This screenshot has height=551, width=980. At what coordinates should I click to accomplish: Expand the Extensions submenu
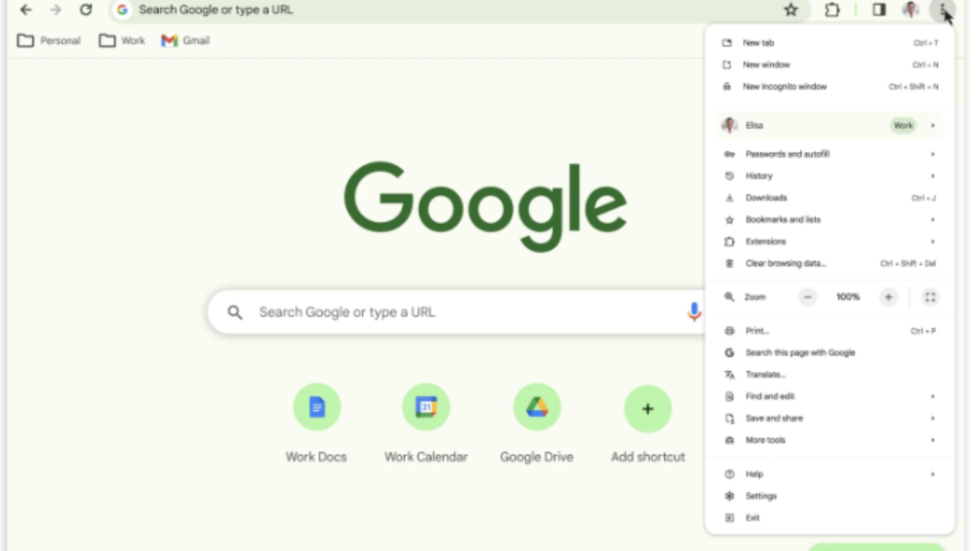coord(933,241)
